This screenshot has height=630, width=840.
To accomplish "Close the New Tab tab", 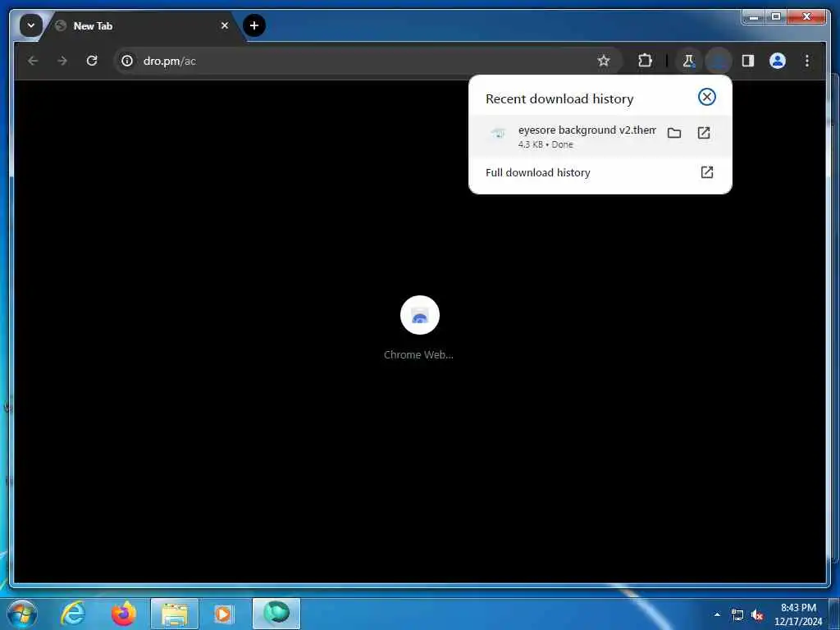I will click(225, 25).
